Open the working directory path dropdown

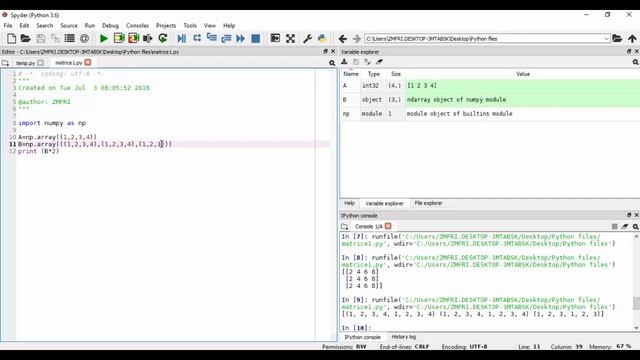pyautogui.click(x=606, y=39)
